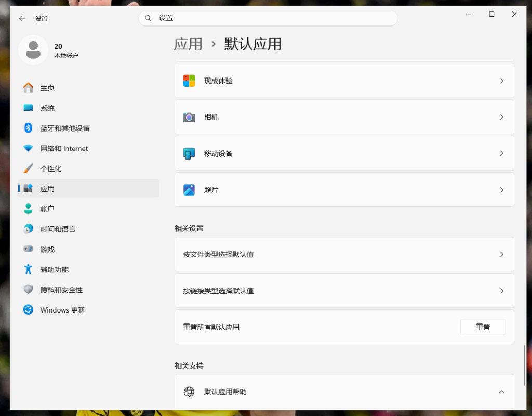The height and width of the screenshot is (416, 532).
Task: Click the Accounts person icon
Action: click(28, 209)
